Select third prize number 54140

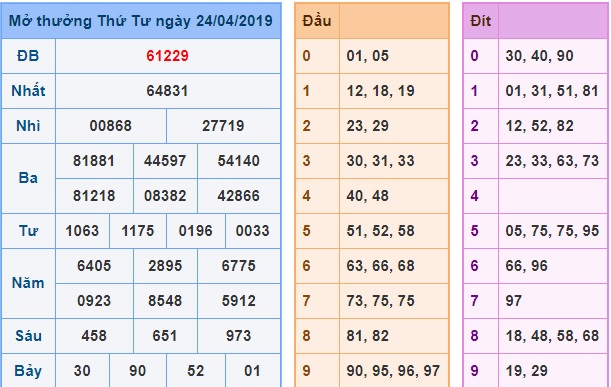point(238,161)
